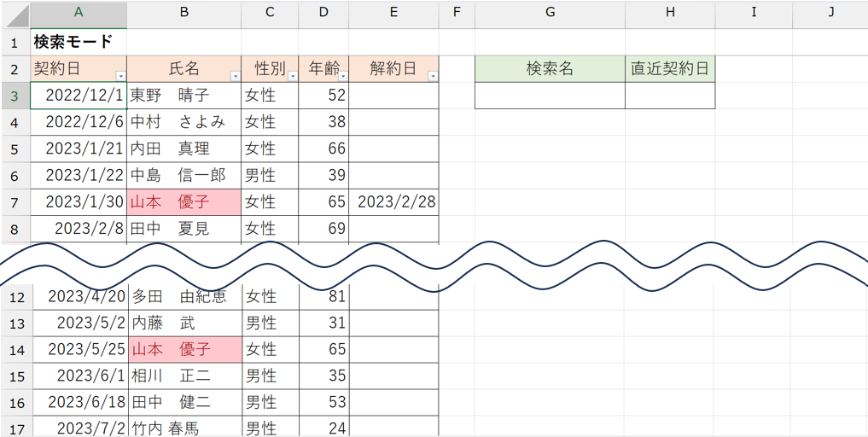Click the empty 検索名 input cell
The height and width of the screenshot is (437, 868).
[551, 96]
